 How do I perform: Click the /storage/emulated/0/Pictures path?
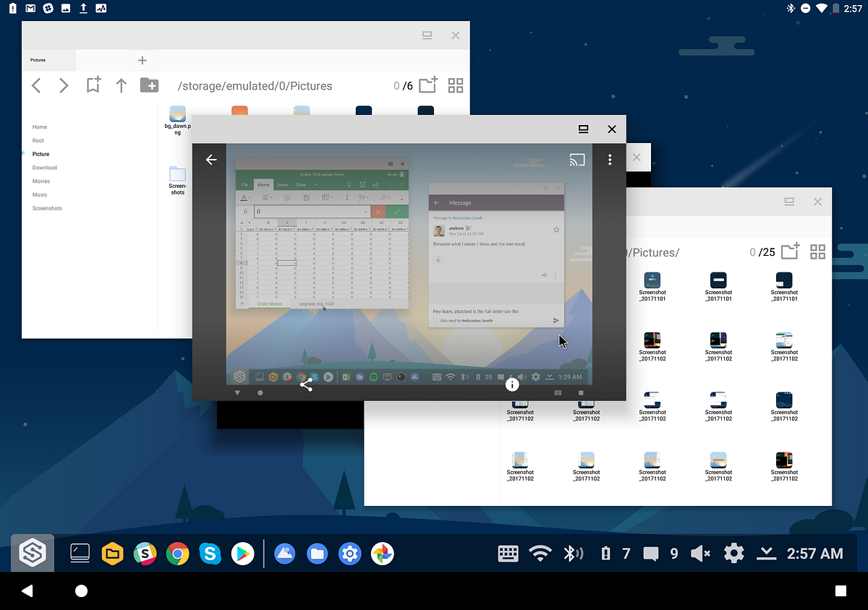[x=255, y=85]
